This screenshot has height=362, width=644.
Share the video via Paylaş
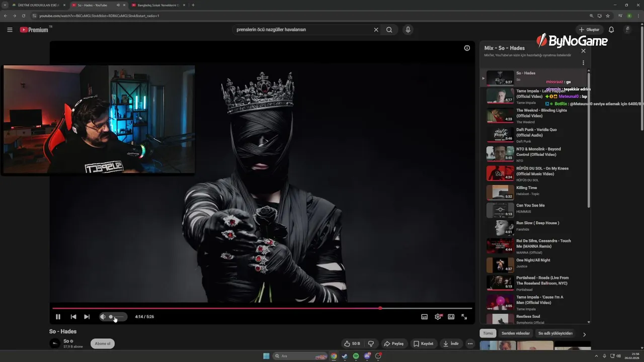click(394, 344)
